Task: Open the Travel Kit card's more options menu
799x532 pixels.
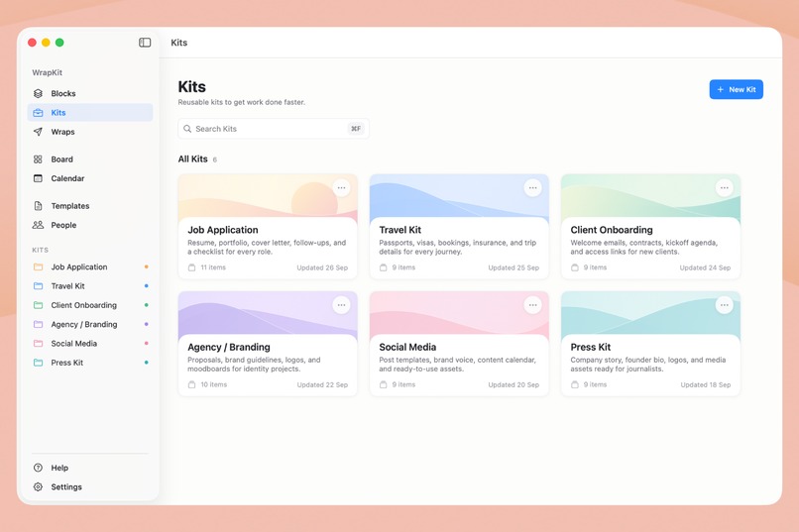Action: click(532, 188)
